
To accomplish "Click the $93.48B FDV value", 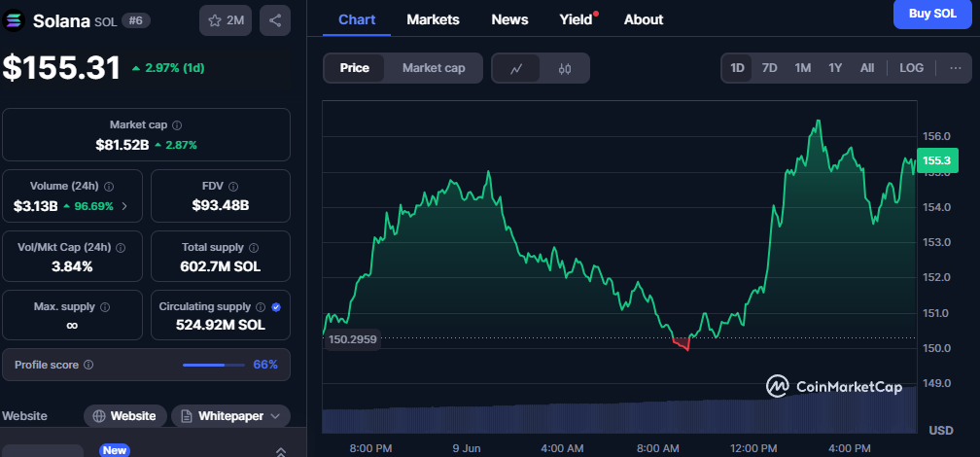I will 221,205.
